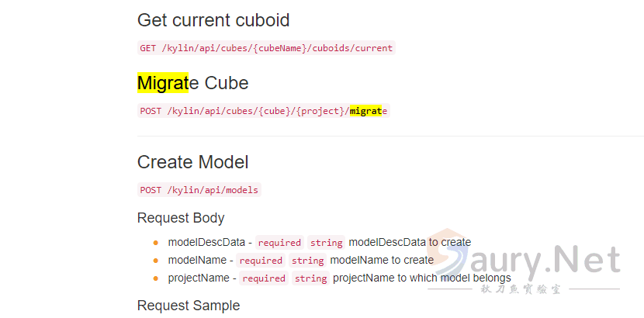Click the POST migrate endpoint code block
Viewport: 644px width, 318px height.
(x=263, y=111)
